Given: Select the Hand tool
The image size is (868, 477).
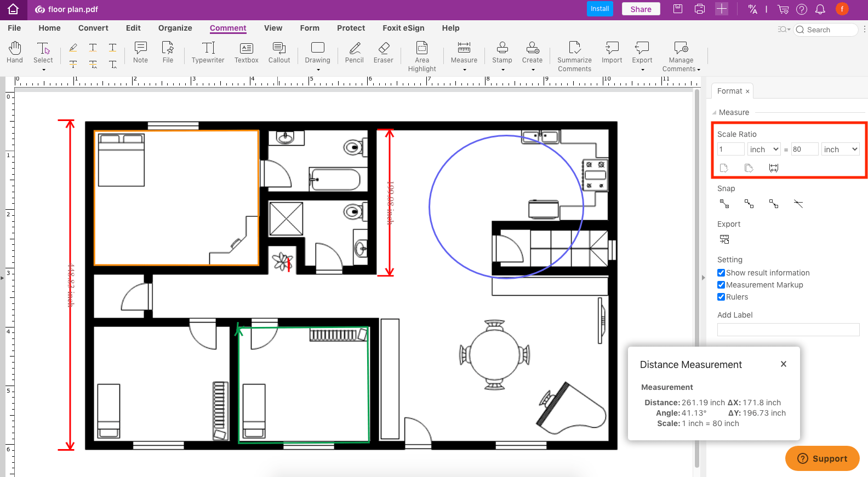Looking at the screenshot, I should pos(15,53).
